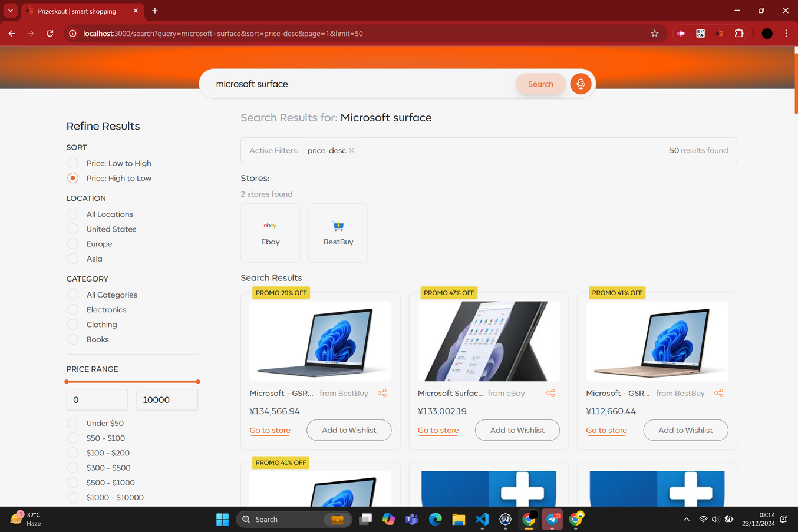Show hidden system tray icons
Screen dimensions: 798x532
coord(686,519)
